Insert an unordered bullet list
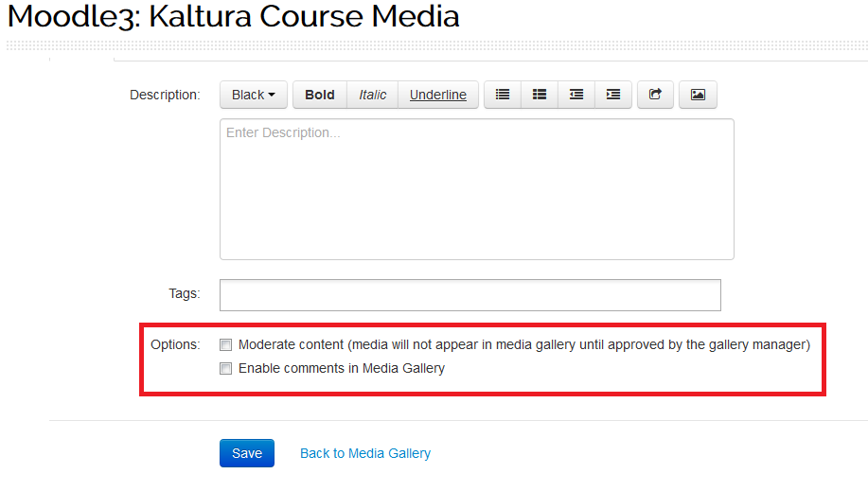The image size is (868, 491). (503, 95)
